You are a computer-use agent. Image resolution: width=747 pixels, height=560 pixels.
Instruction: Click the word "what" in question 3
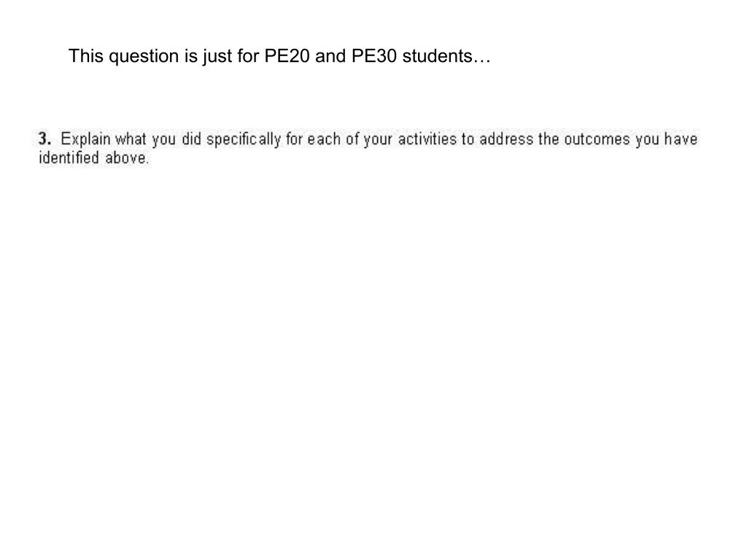pyautogui.click(x=131, y=139)
